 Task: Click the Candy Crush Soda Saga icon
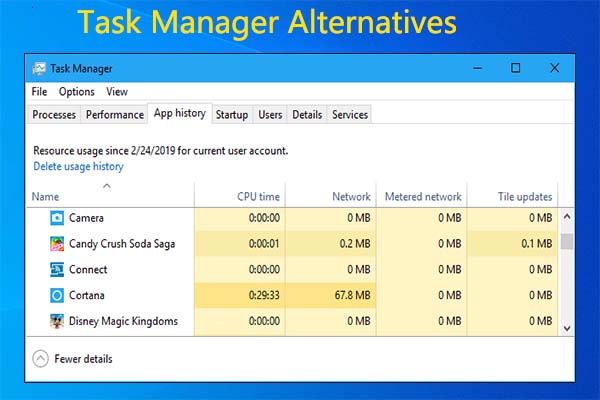tap(57, 244)
